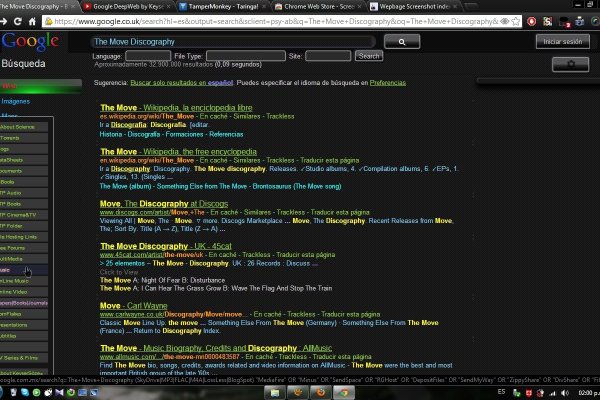Select Presentations in the sidebar list
The width and height of the screenshot is (600, 400).
[24, 325]
